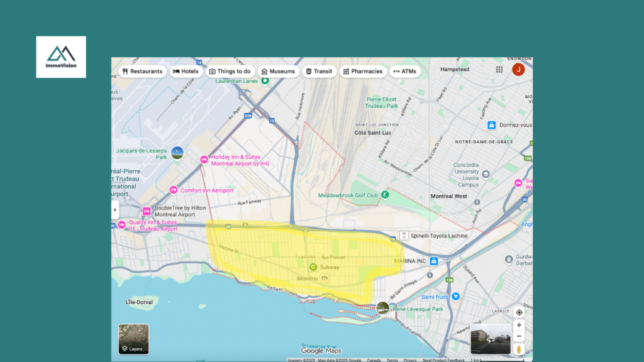Click the Google apps grid icon
The width and height of the screenshot is (644, 362).
pos(499,70)
